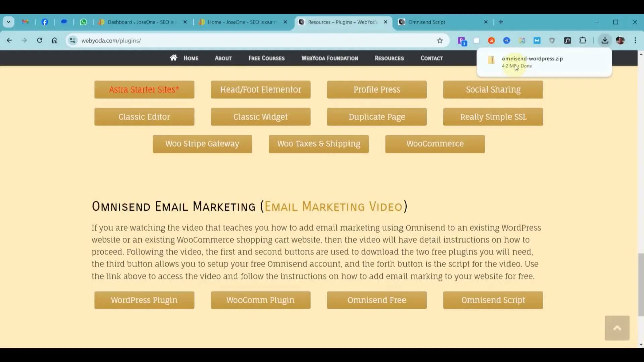Expand the tab search dropdown arrow
The height and width of the screenshot is (362, 644).
(x=8, y=22)
